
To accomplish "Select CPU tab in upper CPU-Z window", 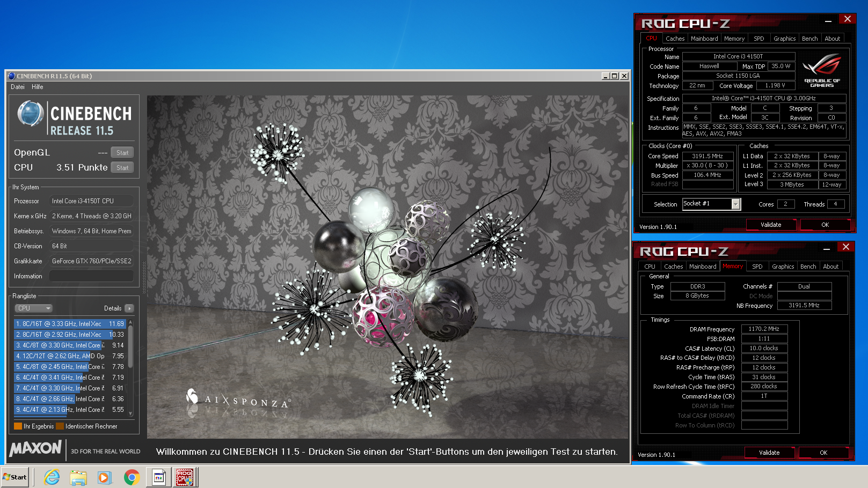I will click(651, 38).
